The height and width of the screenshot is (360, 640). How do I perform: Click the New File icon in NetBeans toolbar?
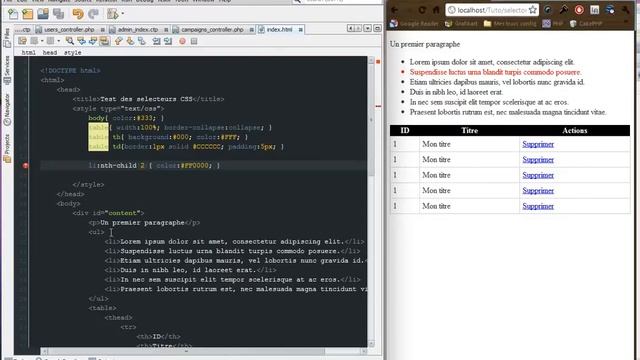pos(13,14)
